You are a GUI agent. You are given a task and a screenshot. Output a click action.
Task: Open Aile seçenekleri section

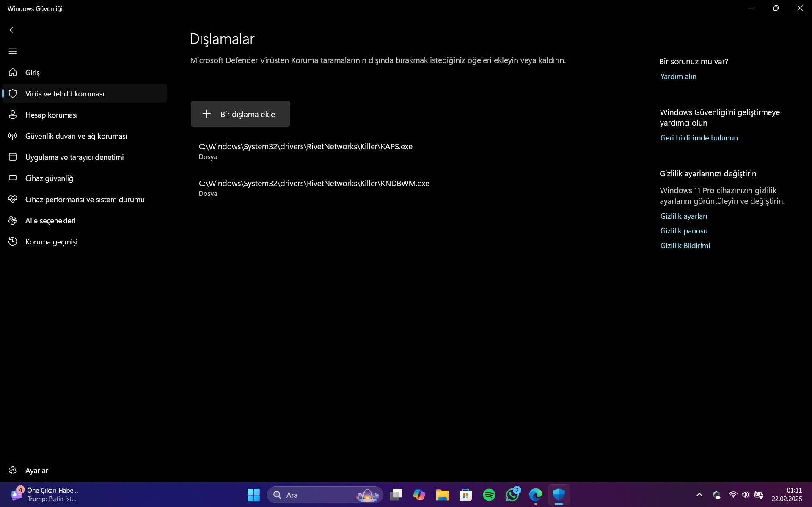[85, 220]
